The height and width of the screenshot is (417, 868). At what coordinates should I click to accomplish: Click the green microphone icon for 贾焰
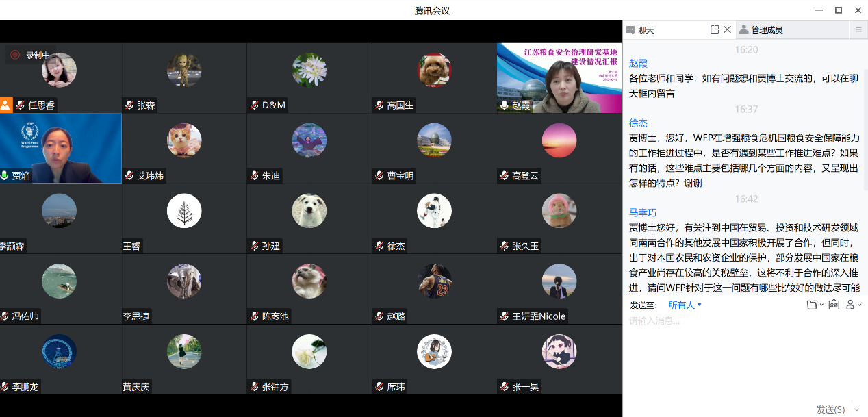(5, 176)
